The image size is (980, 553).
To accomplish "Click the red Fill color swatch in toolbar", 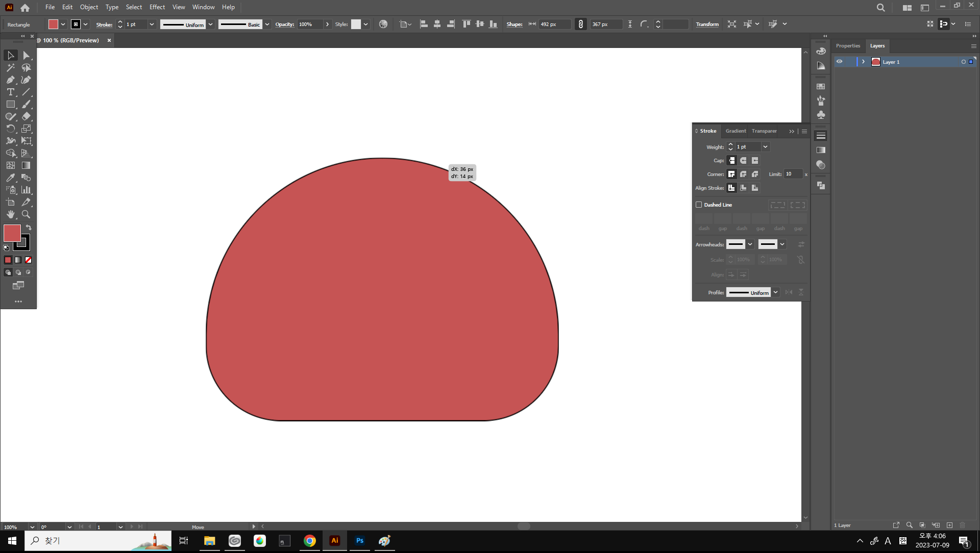I will click(12, 233).
